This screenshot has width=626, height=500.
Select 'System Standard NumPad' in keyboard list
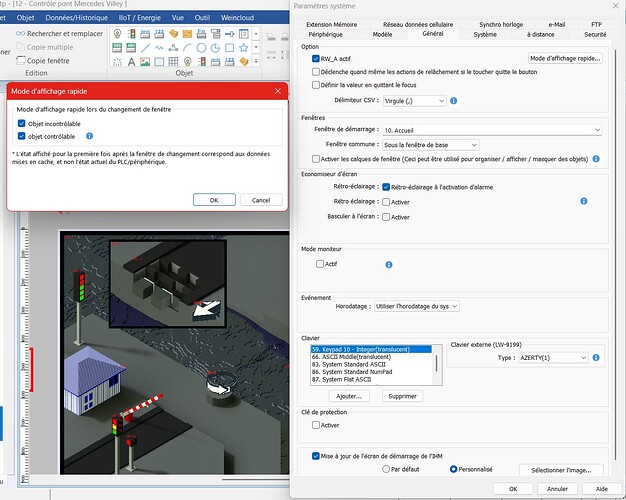point(350,372)
